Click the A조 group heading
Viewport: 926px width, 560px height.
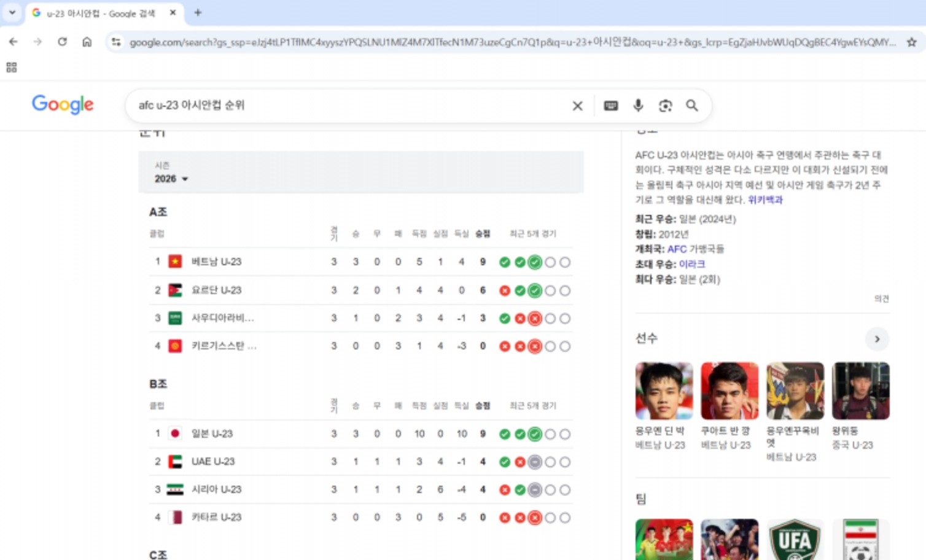pyautogui.click(x=158, y=212)
